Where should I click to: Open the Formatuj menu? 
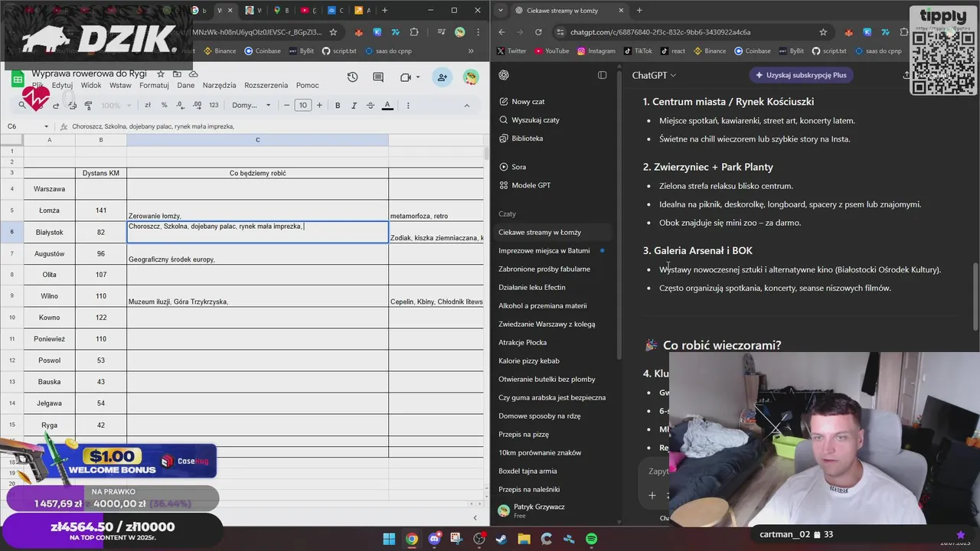[154, 86]
